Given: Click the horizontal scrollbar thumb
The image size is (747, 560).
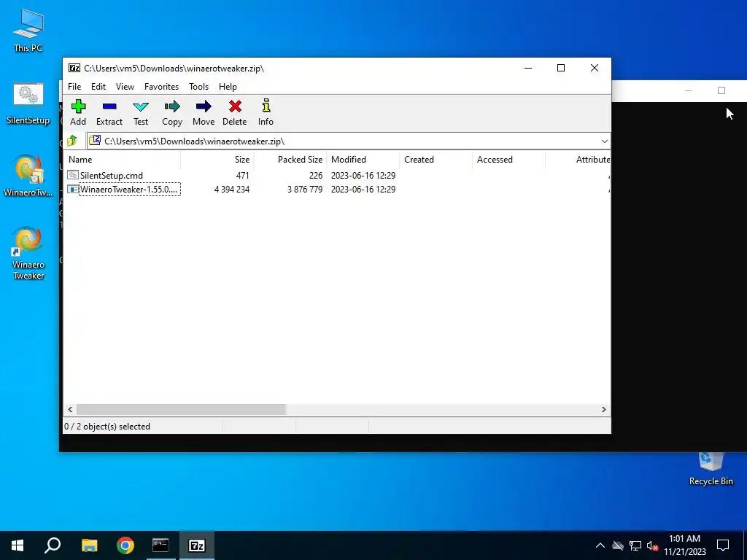Looking at the screenshot, I should 181,410.
